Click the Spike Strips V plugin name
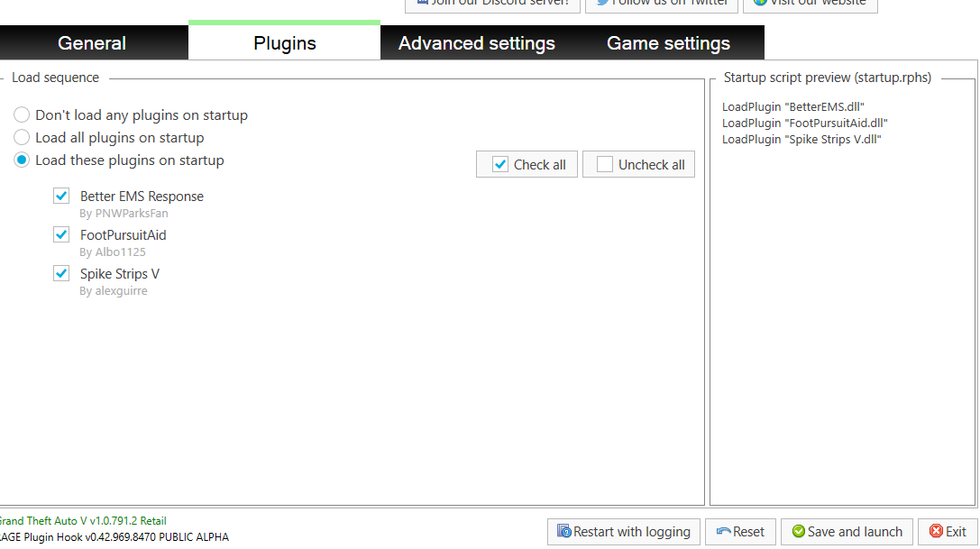The width and height of the screenshot is (980, 549). point(119,274)
